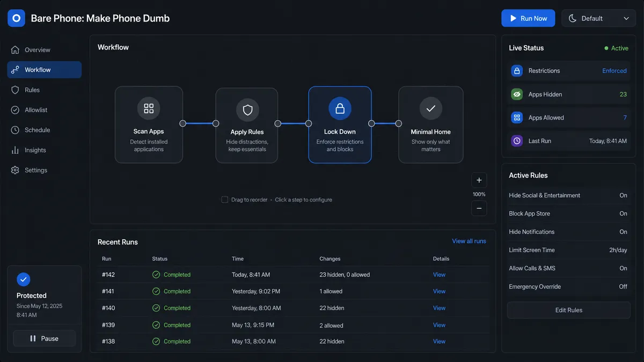Screen dimensions: 644x362
Task: Click run number #140 cell
Action: 108,308
